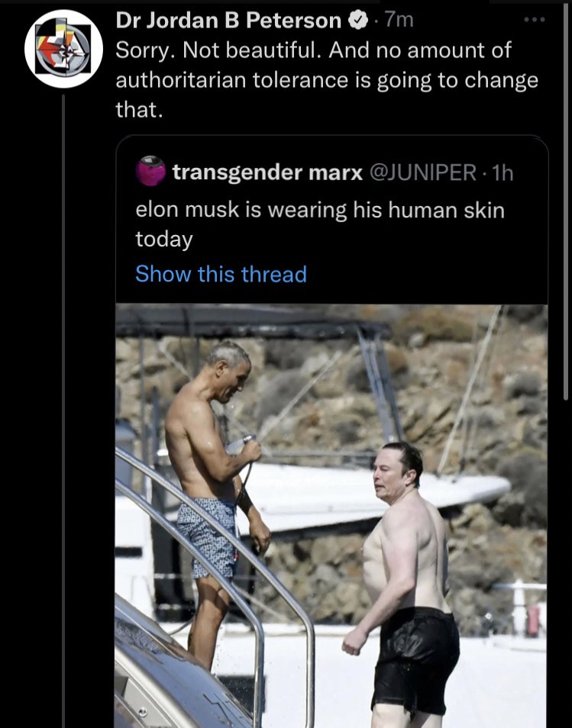Click the 1h timestamp on quoted tweet
This screenshot has width=572, height=728.
pyautogui.click(x=503, y=172)
